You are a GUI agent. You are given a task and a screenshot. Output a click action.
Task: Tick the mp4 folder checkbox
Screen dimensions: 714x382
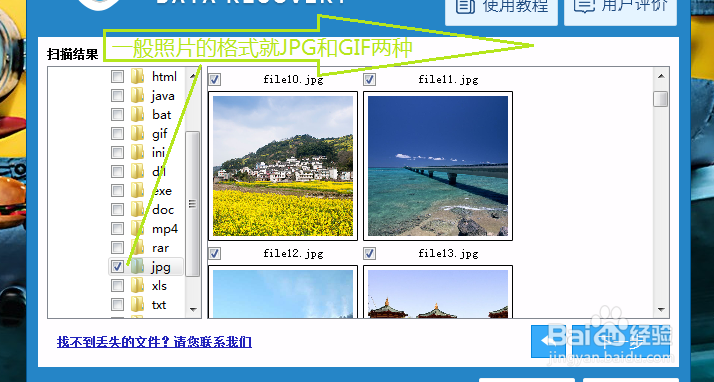click(117, 229)
